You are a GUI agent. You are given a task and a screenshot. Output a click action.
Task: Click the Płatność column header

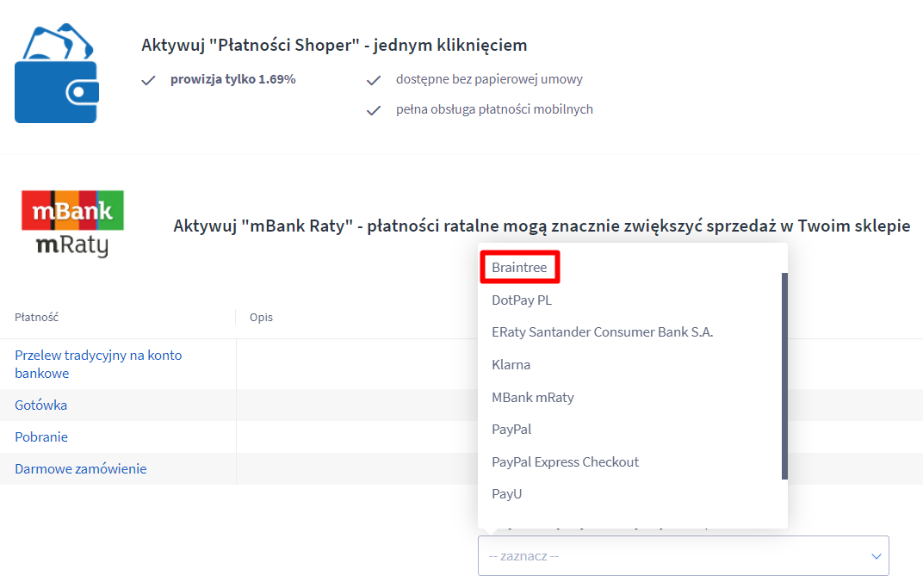pyautogui.click(x=36, y=318)
